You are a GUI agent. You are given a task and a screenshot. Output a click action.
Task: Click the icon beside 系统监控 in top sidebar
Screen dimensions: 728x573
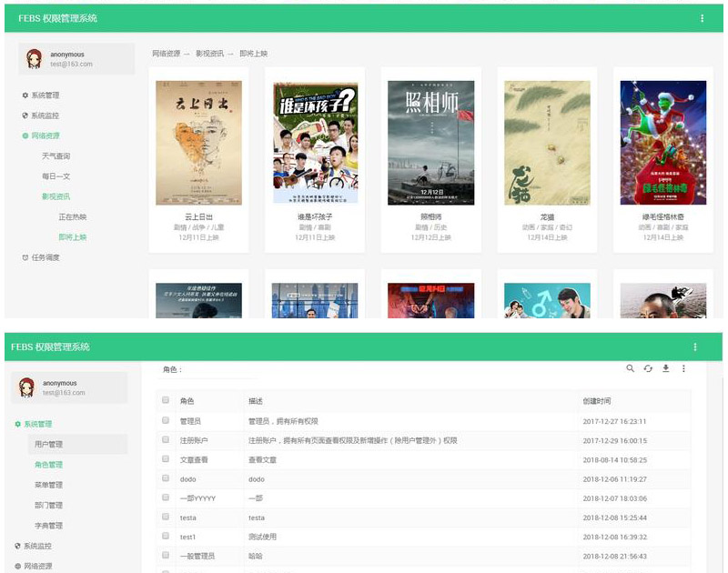click(x=25, y=116)
